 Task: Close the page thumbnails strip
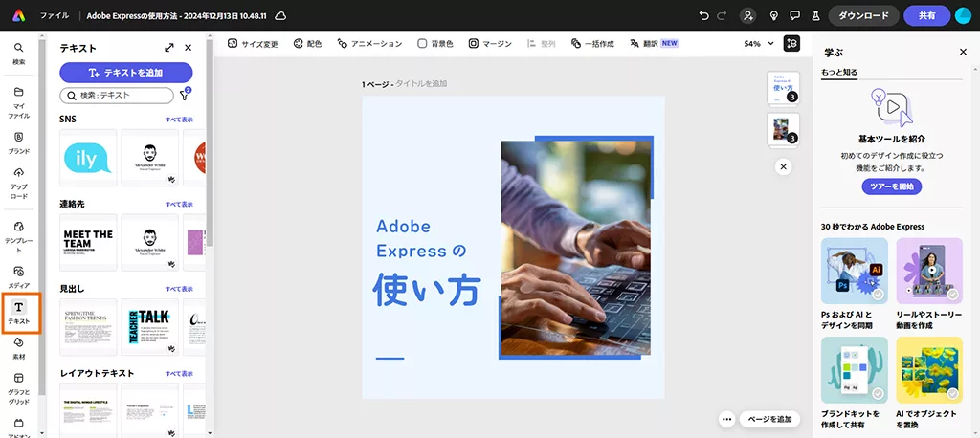click(783, 166)
